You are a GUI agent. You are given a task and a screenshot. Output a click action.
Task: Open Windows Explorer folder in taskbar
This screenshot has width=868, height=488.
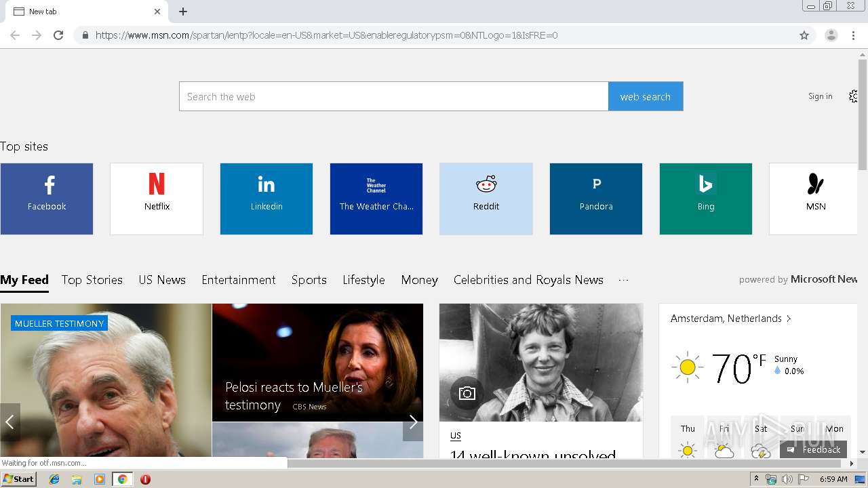pos(77,479)
